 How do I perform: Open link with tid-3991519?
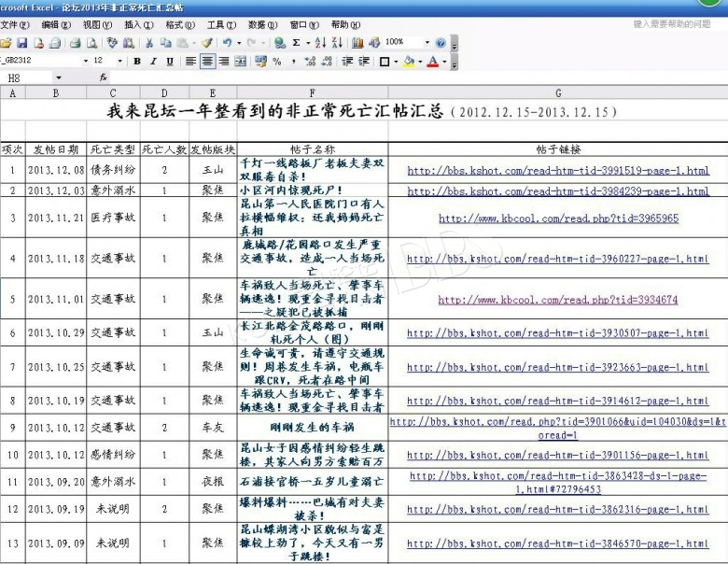(x=558, y=171)
